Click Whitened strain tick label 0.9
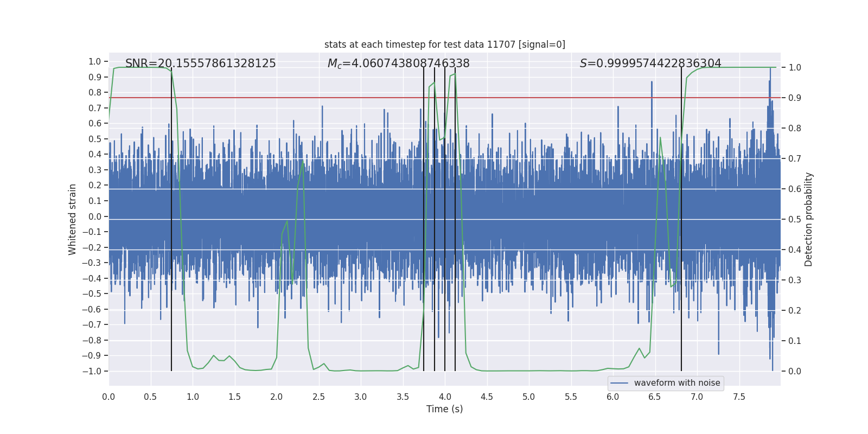The image size is (868, 434). click(x=95, y=77)
